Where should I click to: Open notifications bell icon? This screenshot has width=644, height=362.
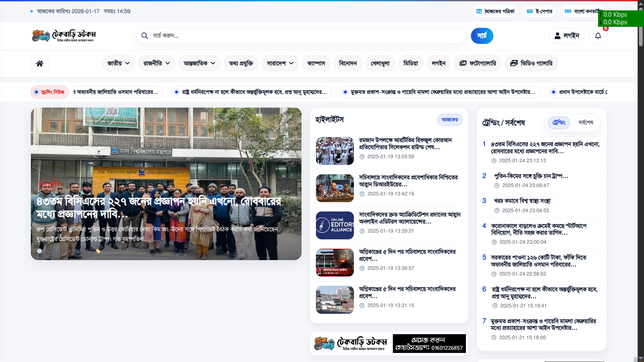pyautogui.click(x=598, y=36)
